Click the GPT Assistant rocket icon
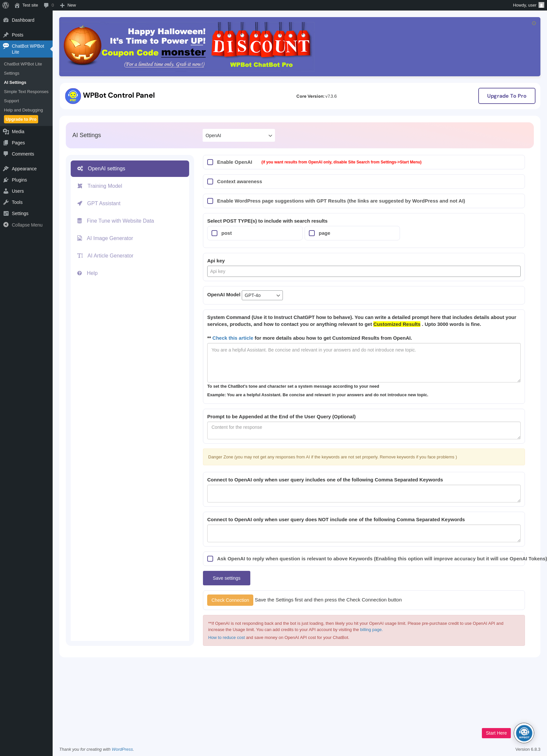This screenshot has height=756, width=547. [80, 203]
